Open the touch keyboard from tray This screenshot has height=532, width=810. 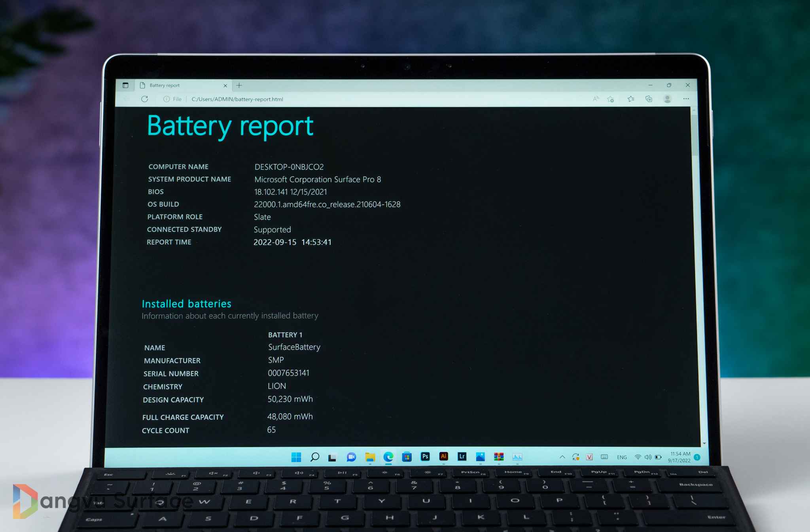click(604, 457)
